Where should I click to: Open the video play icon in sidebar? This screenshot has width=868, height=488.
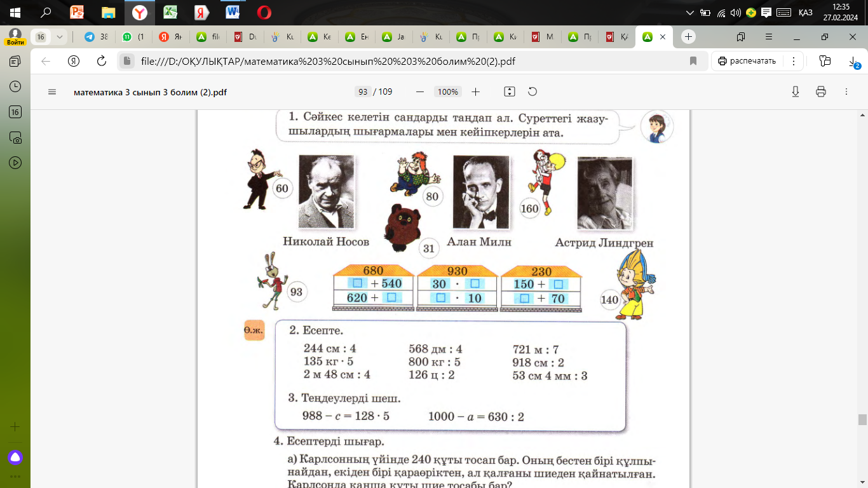(x=15, y=163)
